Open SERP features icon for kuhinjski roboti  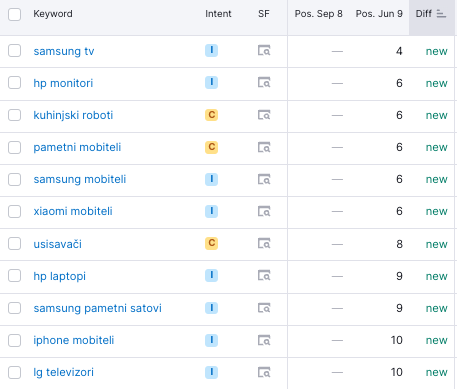pyautogui.click(x=264, y=115)
